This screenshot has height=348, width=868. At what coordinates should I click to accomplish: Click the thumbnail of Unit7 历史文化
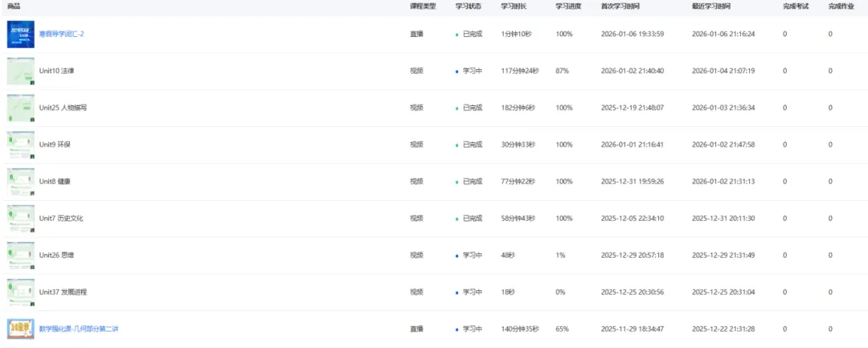click(x=20, y=219)
